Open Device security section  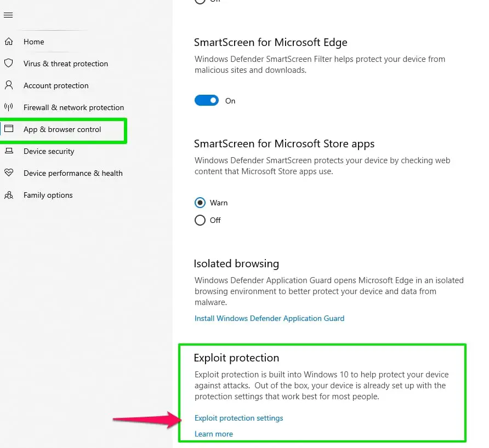tap(49, 151)
